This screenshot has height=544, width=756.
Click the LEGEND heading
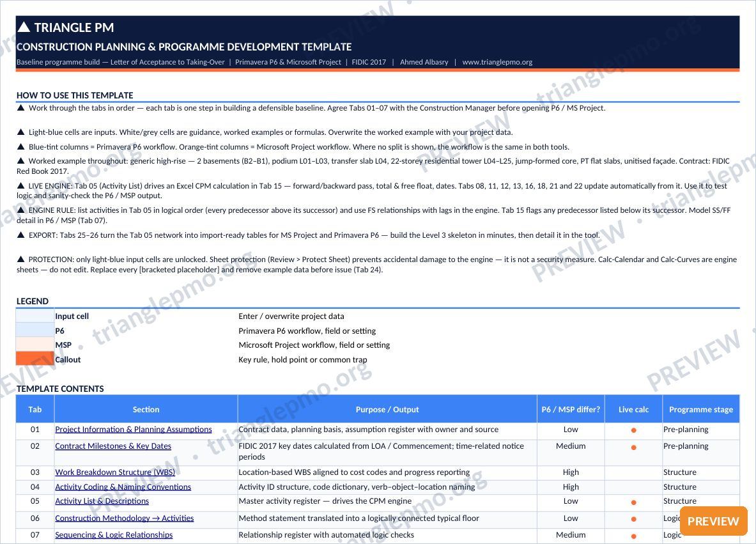(33, 302)
